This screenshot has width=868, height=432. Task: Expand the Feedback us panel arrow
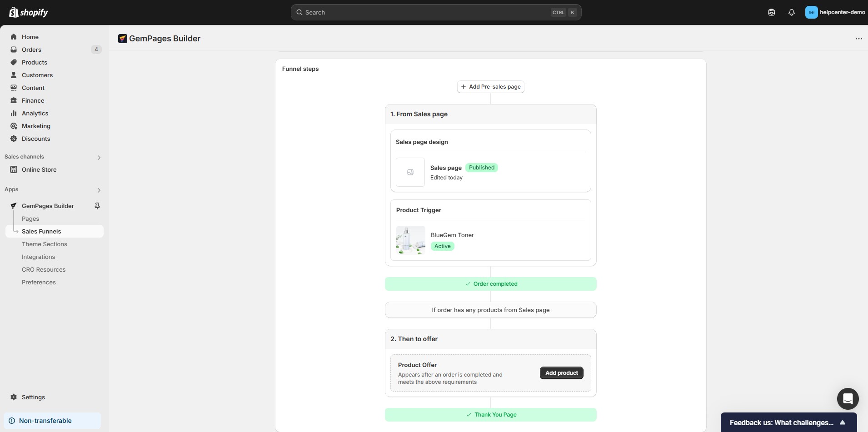click(842, 422)
